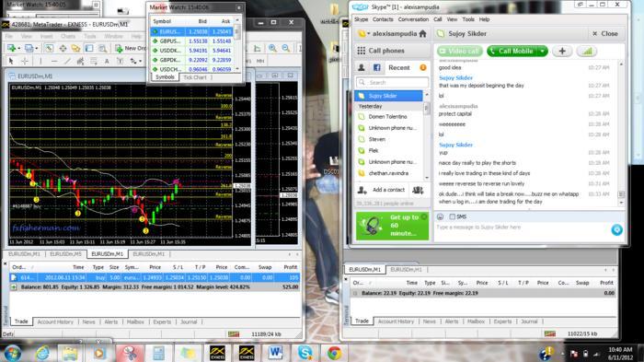Toggle the Data Window crosshair-style toolbar icon
The image size is (644, 362).
[x=63, y=48]
